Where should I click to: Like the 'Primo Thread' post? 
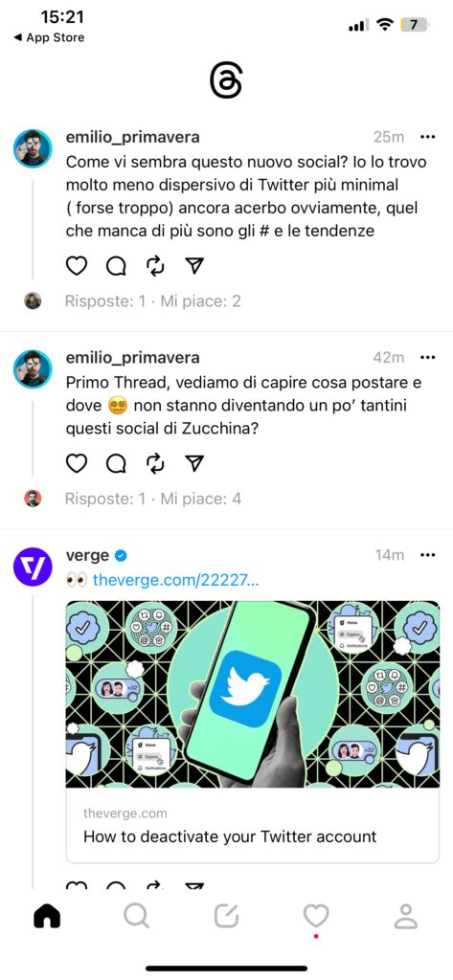pos(77,463)
